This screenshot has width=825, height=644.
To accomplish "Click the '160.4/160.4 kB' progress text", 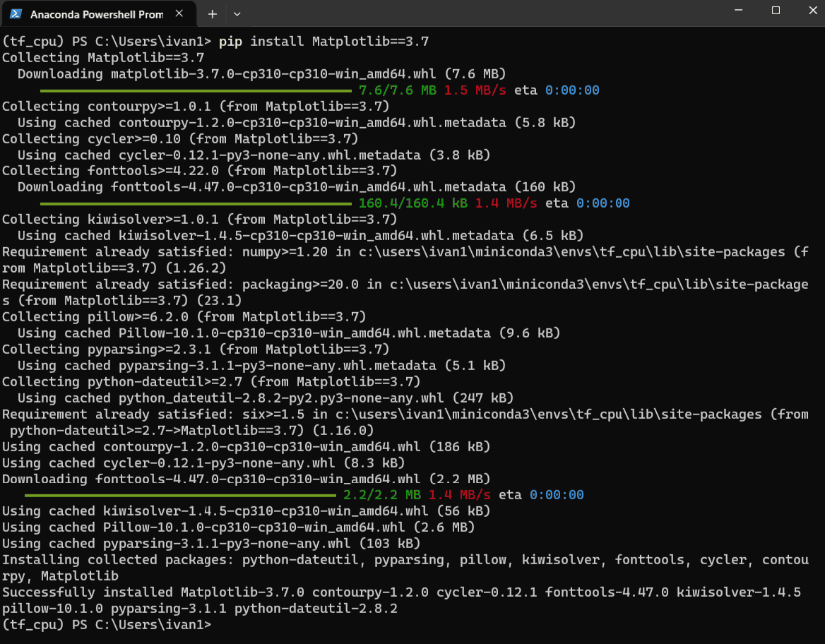I will click(413, 203).
